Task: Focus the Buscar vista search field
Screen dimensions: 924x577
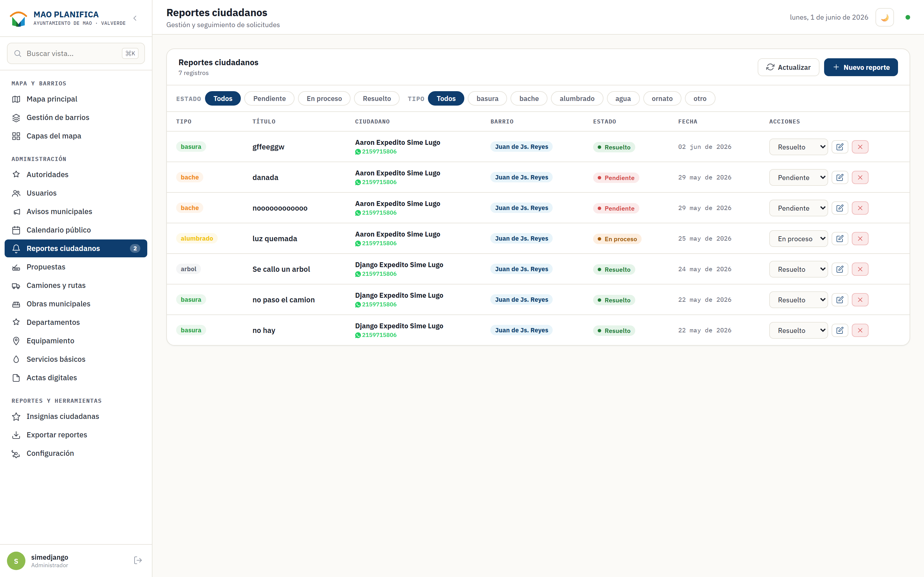Action: click(76, 53)
